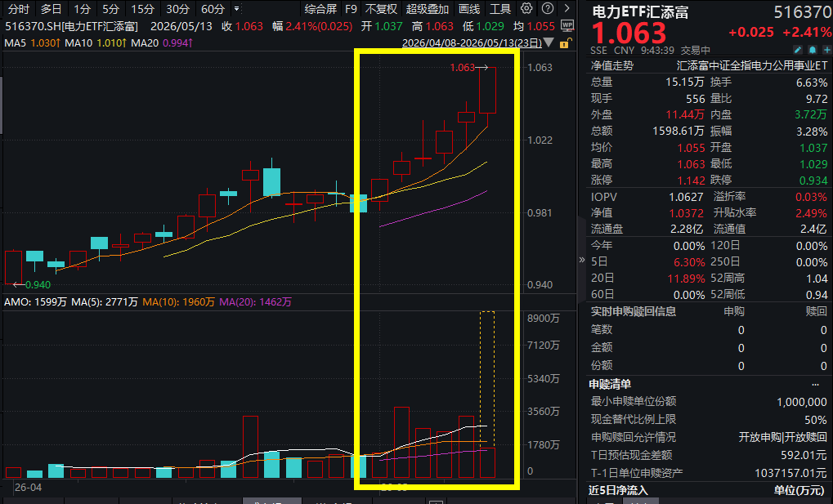Click the 电力ETF汇添富 name in right panel
Image resolution: width=833 pixels, height=504 pixels.
640,11
